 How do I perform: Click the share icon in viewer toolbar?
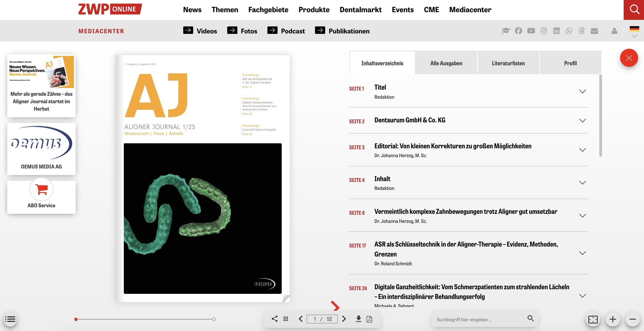click(274, 319)
